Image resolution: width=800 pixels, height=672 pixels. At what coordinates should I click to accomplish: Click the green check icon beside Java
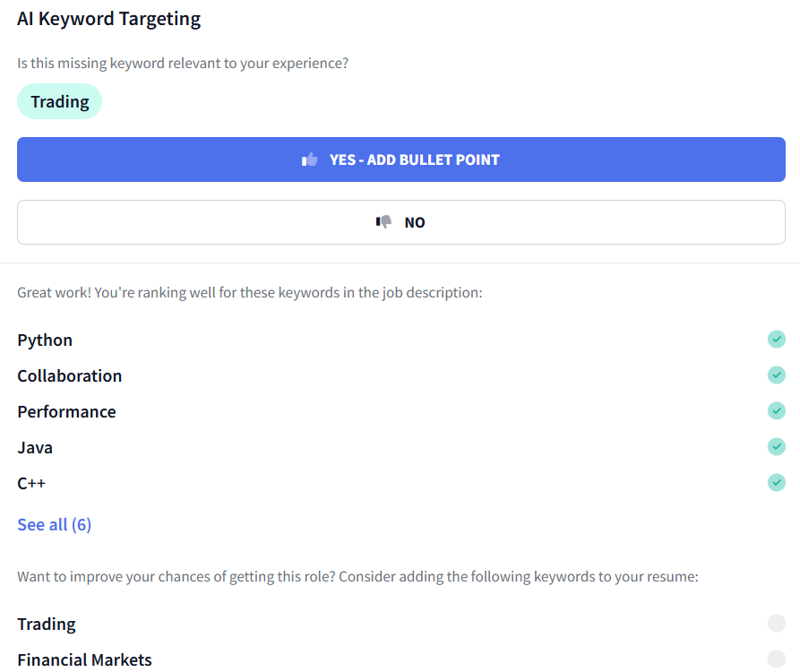pos(777,446)
